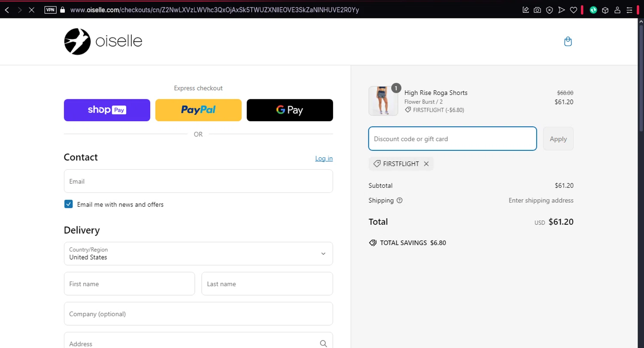Click the address search magnifier icon
Image resolution: width=644 pixels, height=348 pixels.
(323, 343)
